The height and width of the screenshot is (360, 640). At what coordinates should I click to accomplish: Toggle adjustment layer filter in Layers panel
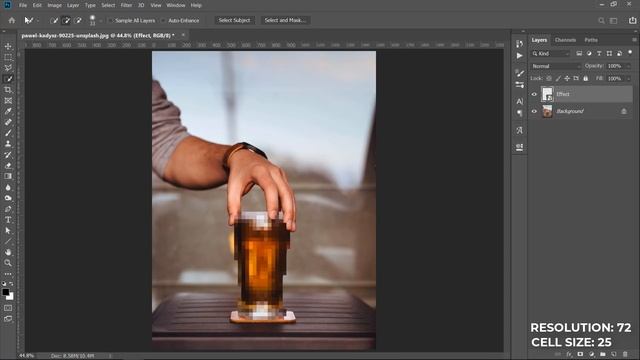589,53
